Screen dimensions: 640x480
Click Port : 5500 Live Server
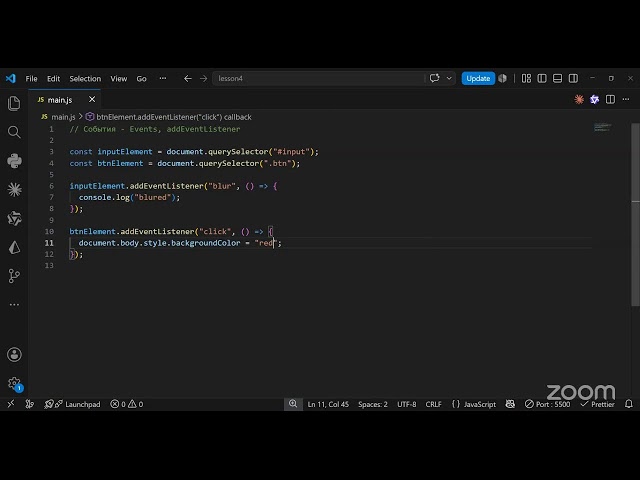(x=547, y=404)
